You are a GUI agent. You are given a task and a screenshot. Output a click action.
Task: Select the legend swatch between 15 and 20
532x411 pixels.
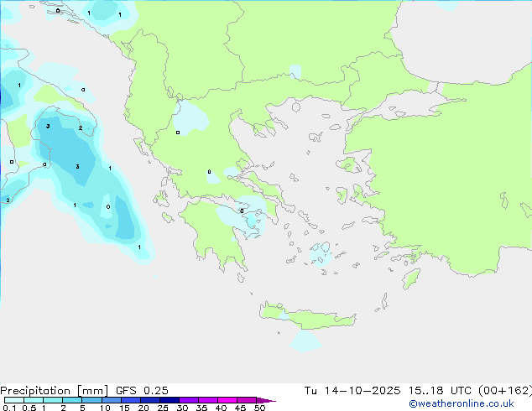pyautogui.click(x=131, y=400)
